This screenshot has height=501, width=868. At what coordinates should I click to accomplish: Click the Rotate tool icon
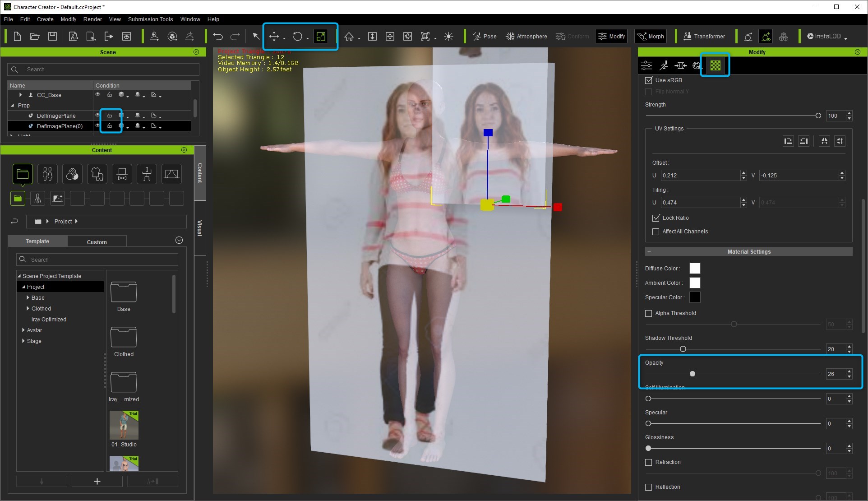298,37
